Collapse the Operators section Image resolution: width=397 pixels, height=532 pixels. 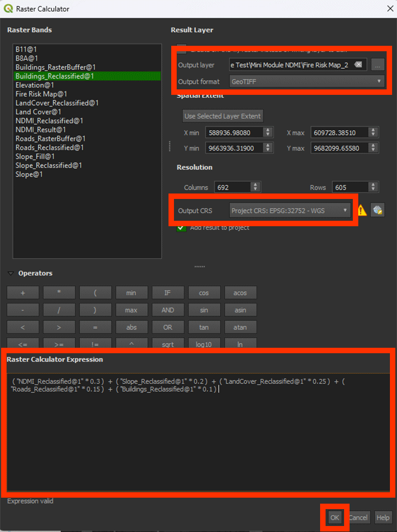click(11, 273)
